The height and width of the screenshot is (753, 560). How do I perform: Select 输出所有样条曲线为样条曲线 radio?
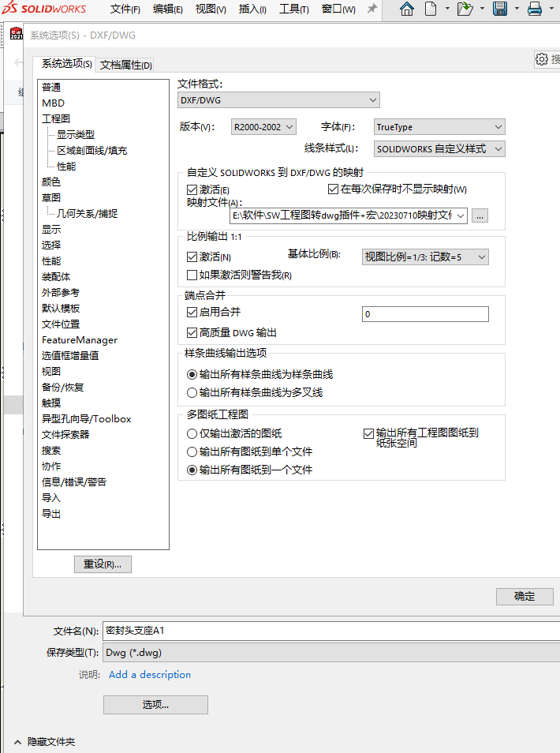pos(192,375)
